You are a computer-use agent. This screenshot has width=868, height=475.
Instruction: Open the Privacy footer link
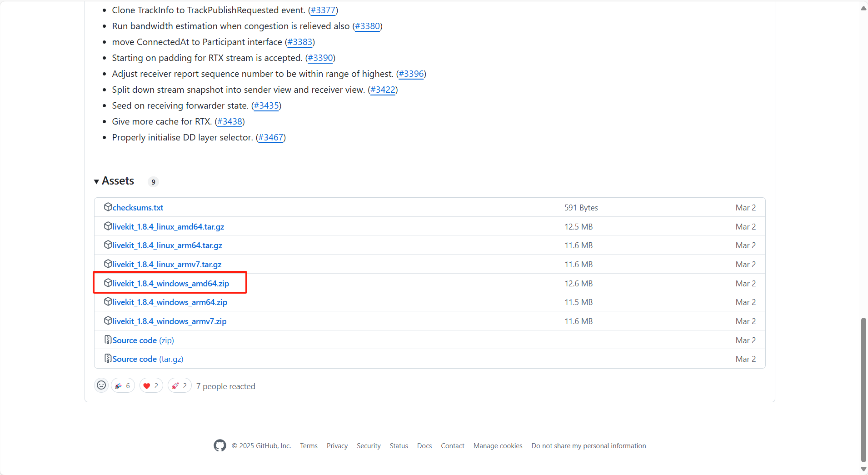[337, 446]
